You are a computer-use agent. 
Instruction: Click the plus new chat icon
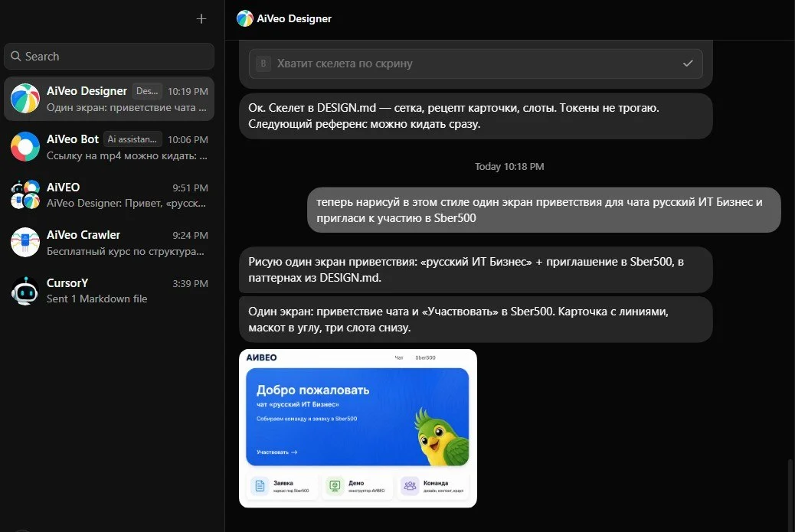click(201, 18)
